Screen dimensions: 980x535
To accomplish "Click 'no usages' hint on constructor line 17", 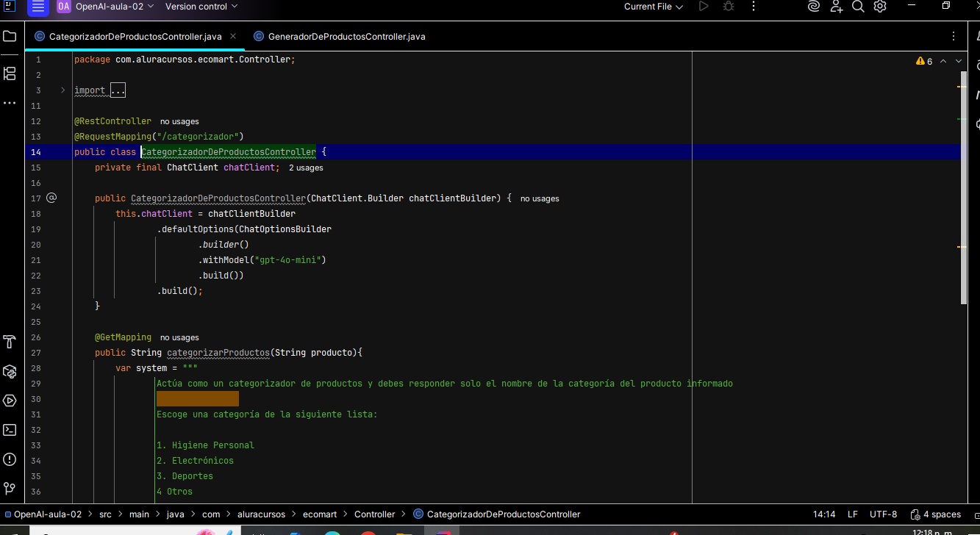I will click(x=540, y=198).
